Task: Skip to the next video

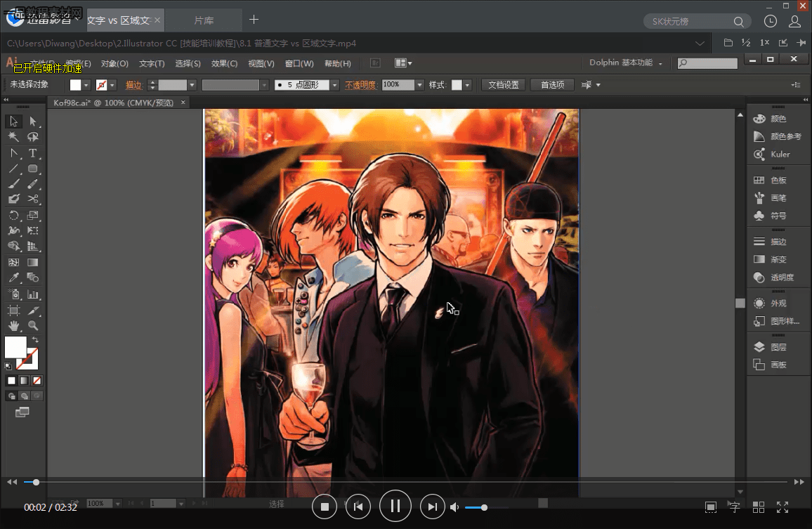Action: coord(433,506)
